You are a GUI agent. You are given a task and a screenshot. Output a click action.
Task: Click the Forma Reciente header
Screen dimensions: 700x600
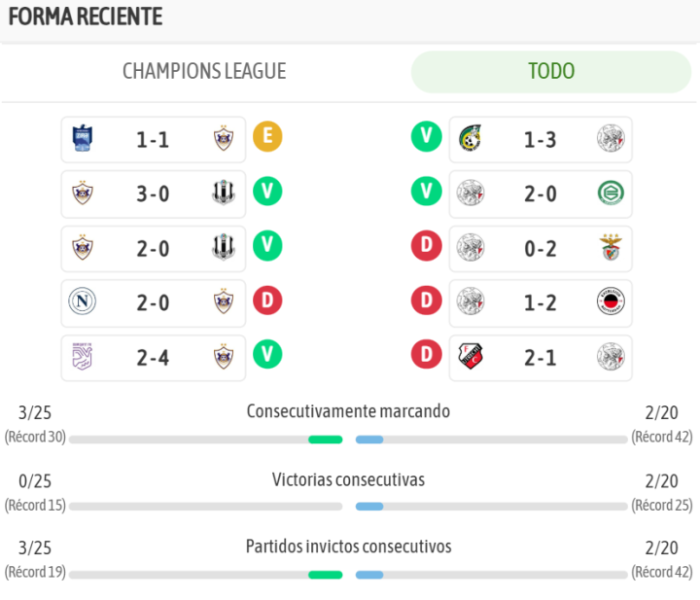[86, 17]
